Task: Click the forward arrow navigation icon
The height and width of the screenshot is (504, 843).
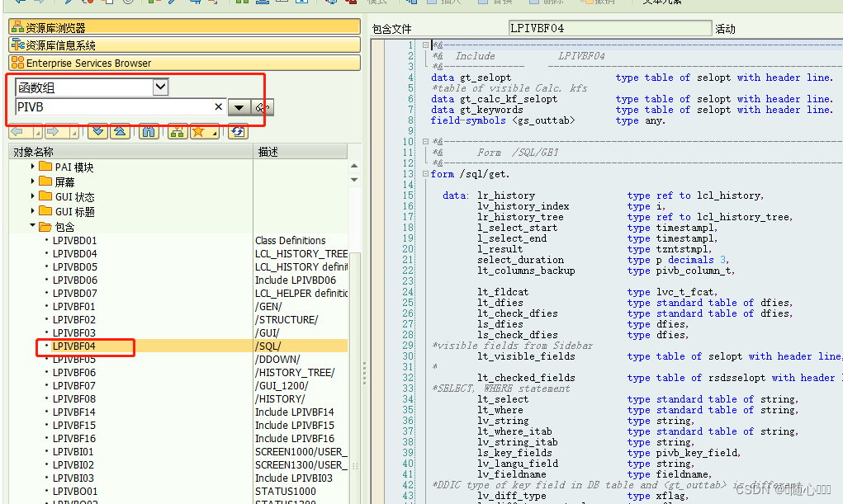Action: (51, 132)
